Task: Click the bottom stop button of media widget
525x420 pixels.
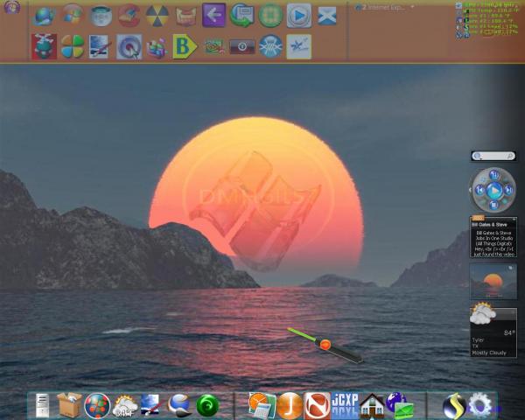Action: 493,205
